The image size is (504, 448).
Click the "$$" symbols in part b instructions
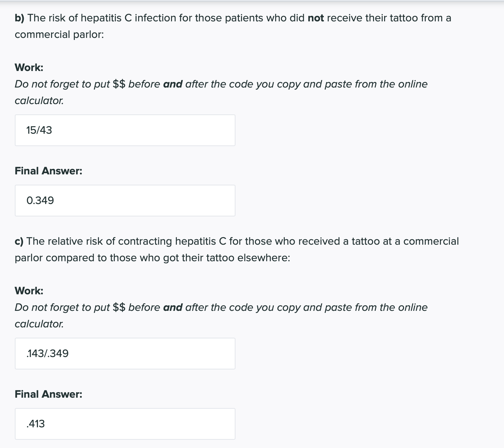(119, 84)
